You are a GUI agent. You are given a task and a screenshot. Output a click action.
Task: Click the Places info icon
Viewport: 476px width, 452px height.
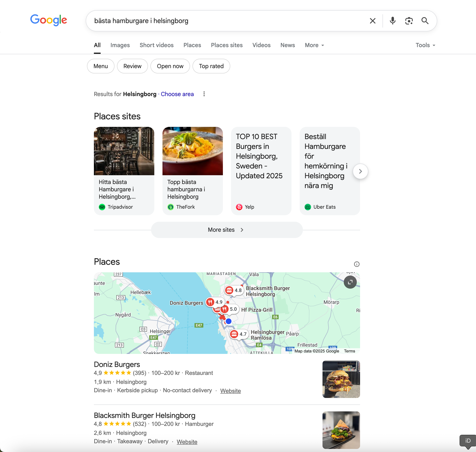[357, 264]
